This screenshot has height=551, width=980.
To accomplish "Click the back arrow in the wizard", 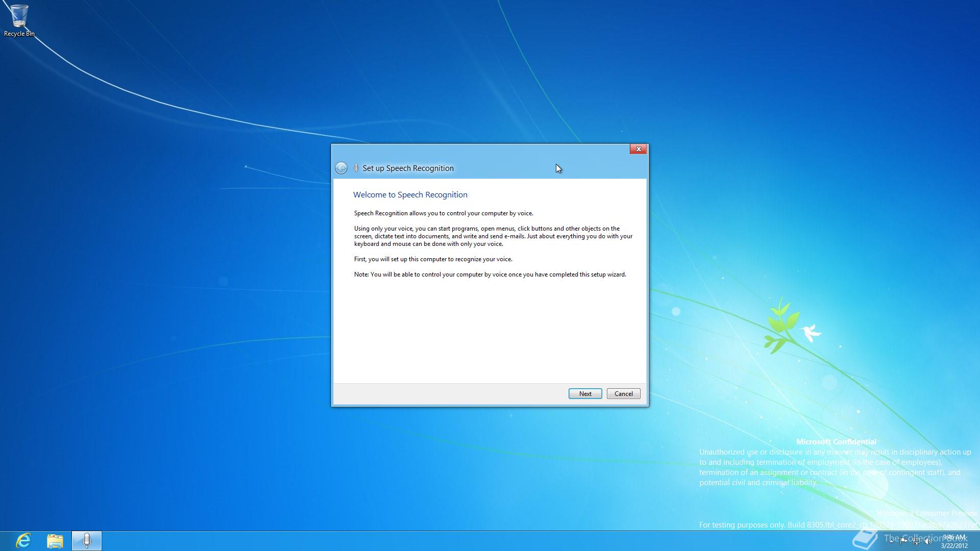I will coord(341,168).
